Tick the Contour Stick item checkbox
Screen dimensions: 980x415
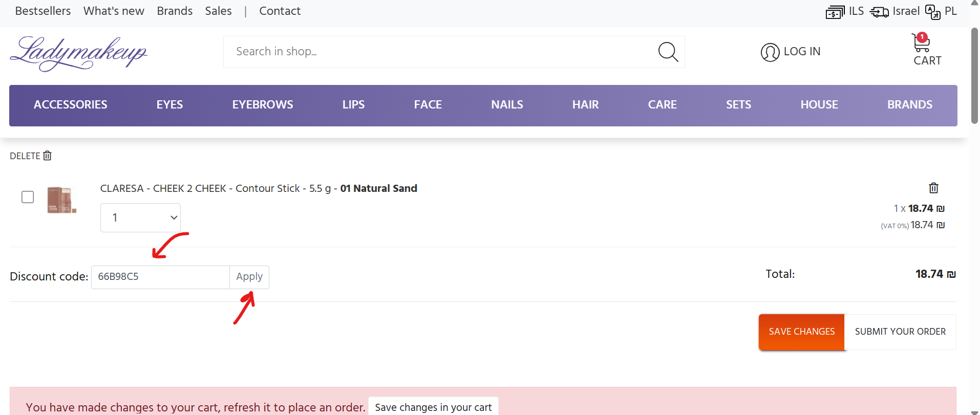tap(28, 197)
